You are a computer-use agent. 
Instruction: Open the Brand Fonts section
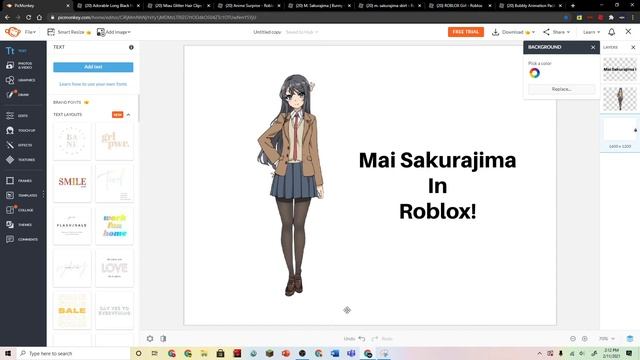pyautogui.click(x=71, y=102)
